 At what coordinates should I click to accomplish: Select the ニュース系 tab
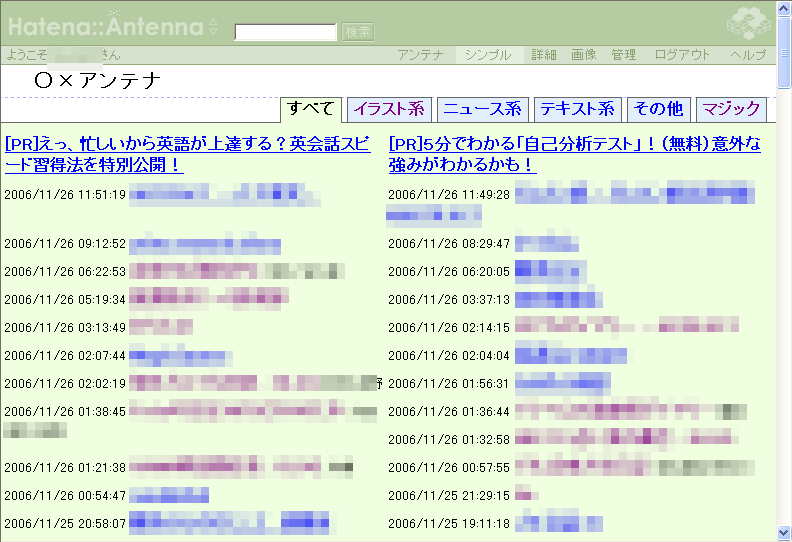point(482,109)
